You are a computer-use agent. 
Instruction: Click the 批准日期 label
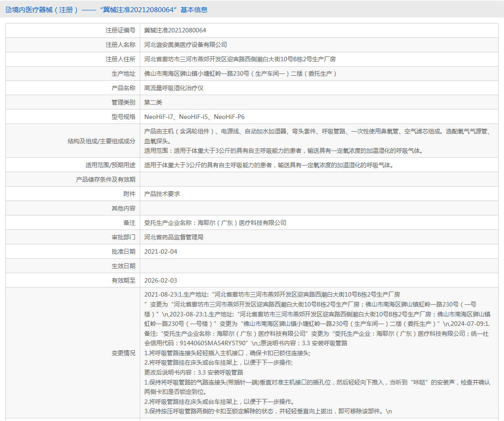click(x=124, y=252)
